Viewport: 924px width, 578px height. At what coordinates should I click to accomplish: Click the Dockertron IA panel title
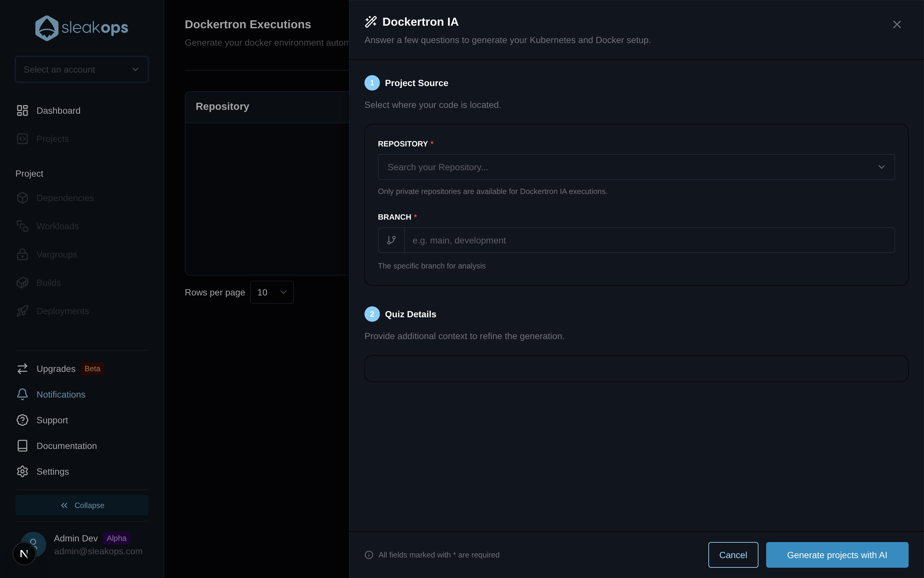pyautogui.click(x=420, y=22)
